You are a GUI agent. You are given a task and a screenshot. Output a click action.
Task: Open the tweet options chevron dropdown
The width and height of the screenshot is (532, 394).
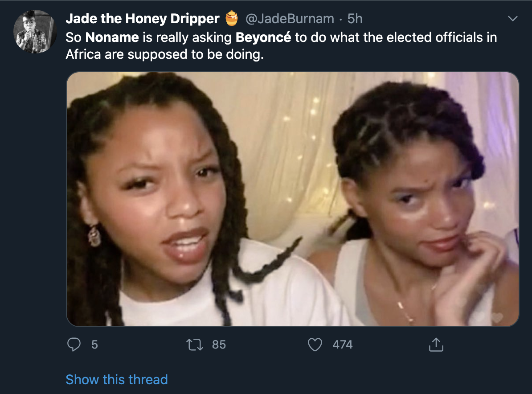tap(513, 19)
